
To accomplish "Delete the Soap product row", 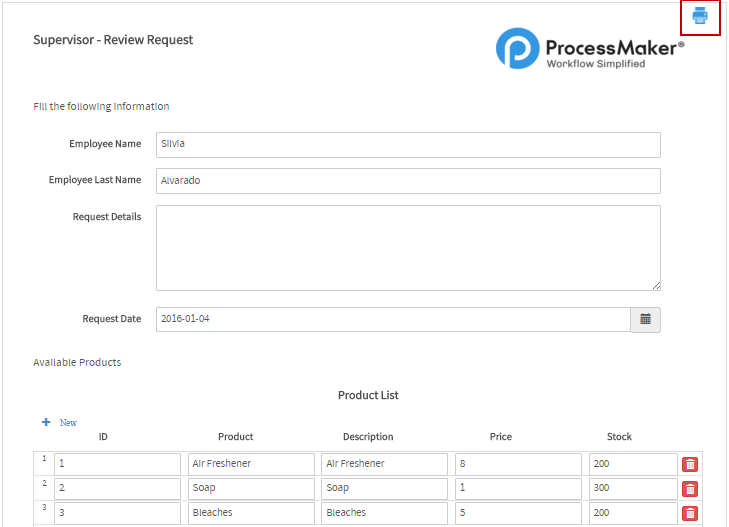I will (x=689, y=489).
